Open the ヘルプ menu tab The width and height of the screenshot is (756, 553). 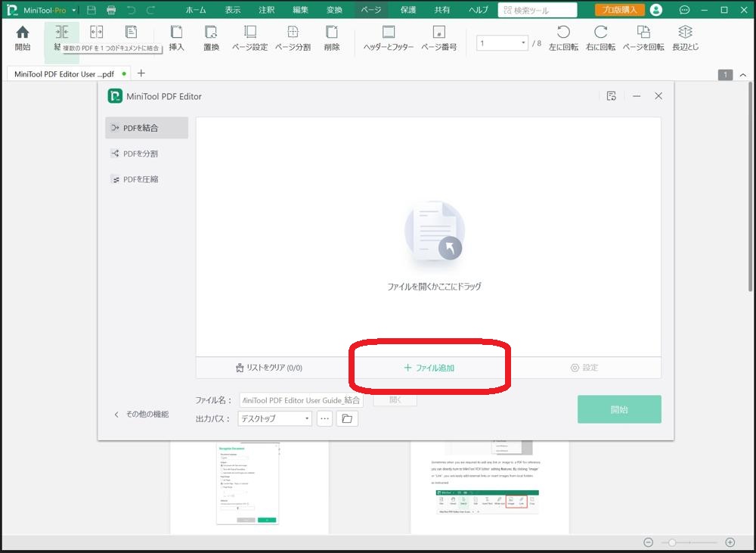pyautogui.click(x=479, y=10)
